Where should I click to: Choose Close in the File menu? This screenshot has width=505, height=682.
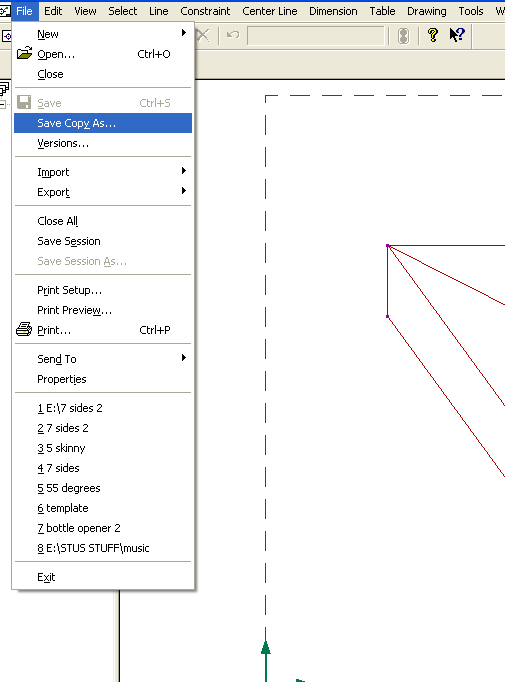pos(103,74)
